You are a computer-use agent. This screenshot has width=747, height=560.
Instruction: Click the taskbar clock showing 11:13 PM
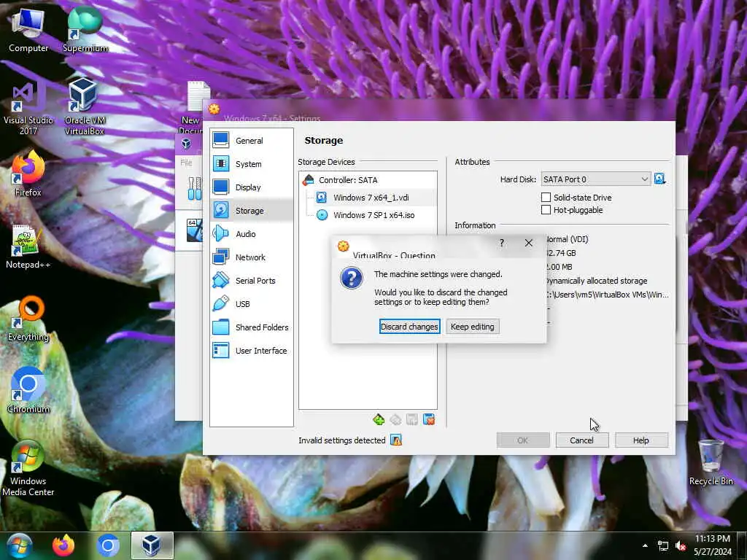(x=712, y=545)
